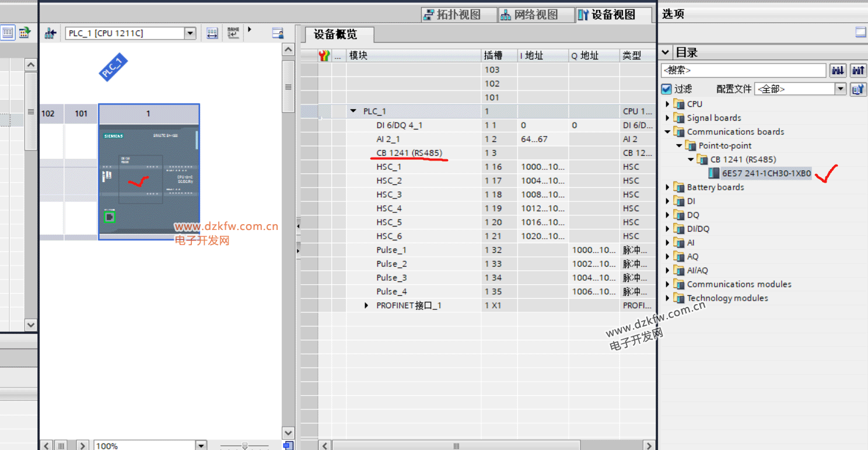Click the CPU folder icon in catalog

(x=678, y=104)
